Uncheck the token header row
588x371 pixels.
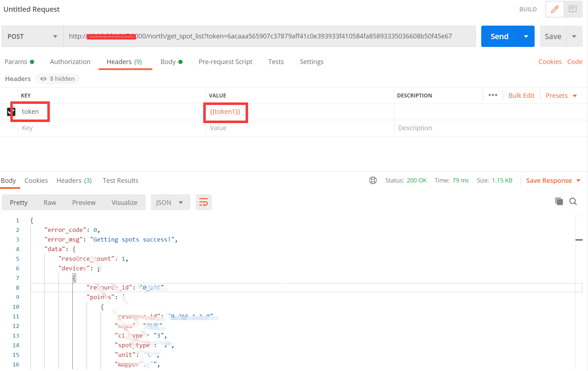click(x=11, y=111)
